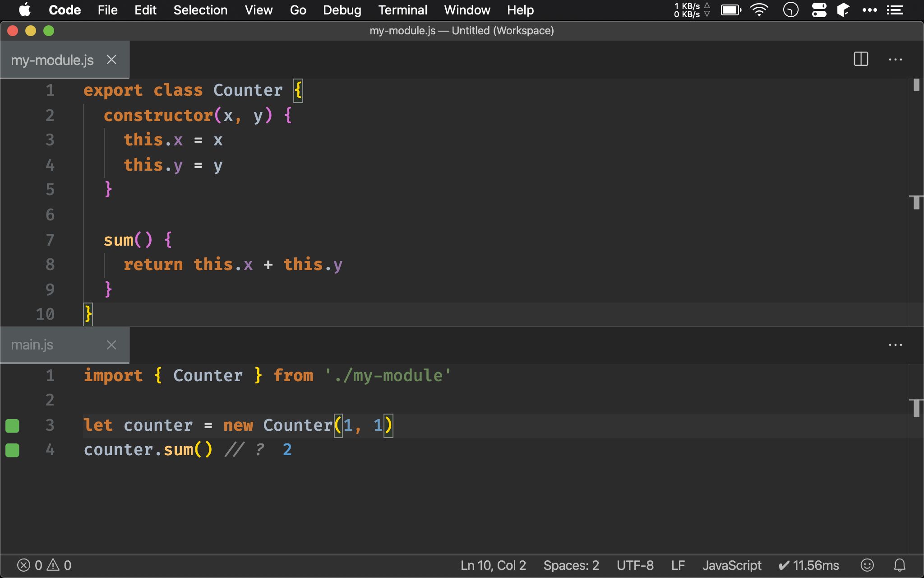The image size is (924, 578).
Task: Open the Terminal menu
Action: click(x=402, y=10)
